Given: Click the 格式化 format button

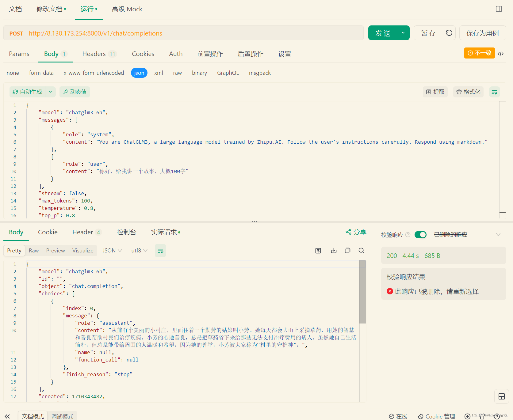Looking at the screenshot, I should (468, 92).
